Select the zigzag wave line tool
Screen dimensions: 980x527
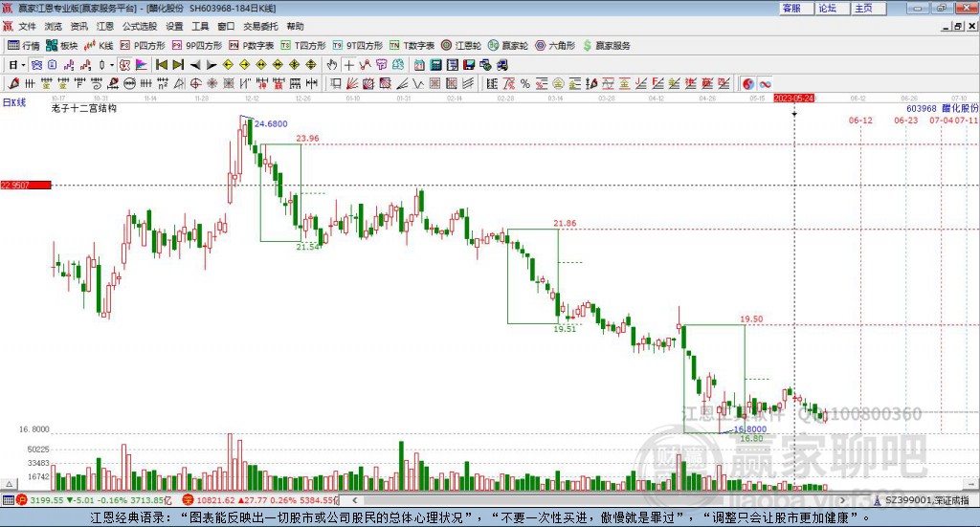point(418,83)
